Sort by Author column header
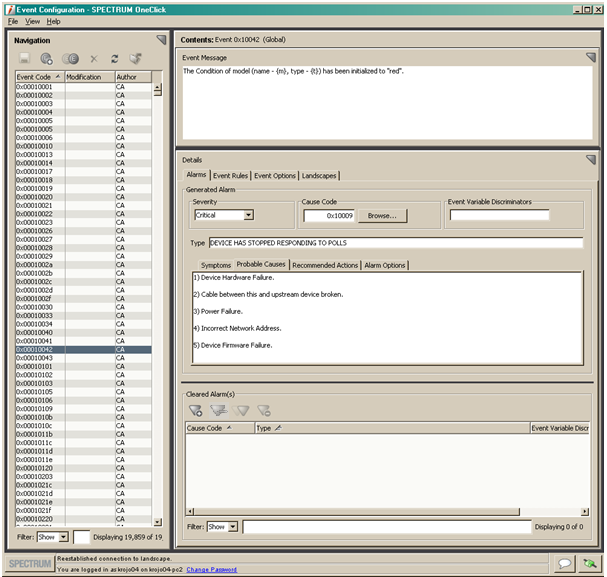The width and height of the screenshot is (607, 577). (133, 77)
